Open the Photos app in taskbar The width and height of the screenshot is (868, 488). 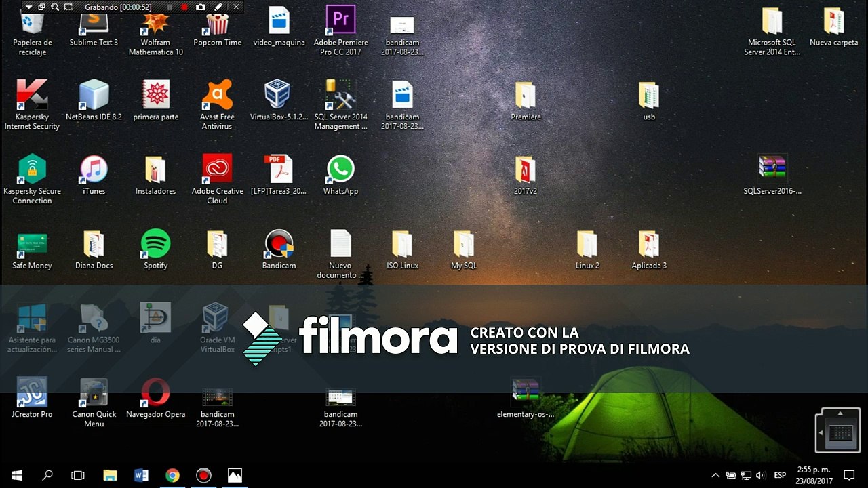click(x=235, y=475)
